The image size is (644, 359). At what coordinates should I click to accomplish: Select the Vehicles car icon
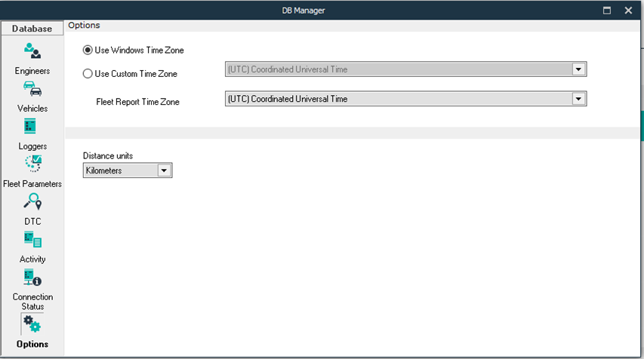32,89
